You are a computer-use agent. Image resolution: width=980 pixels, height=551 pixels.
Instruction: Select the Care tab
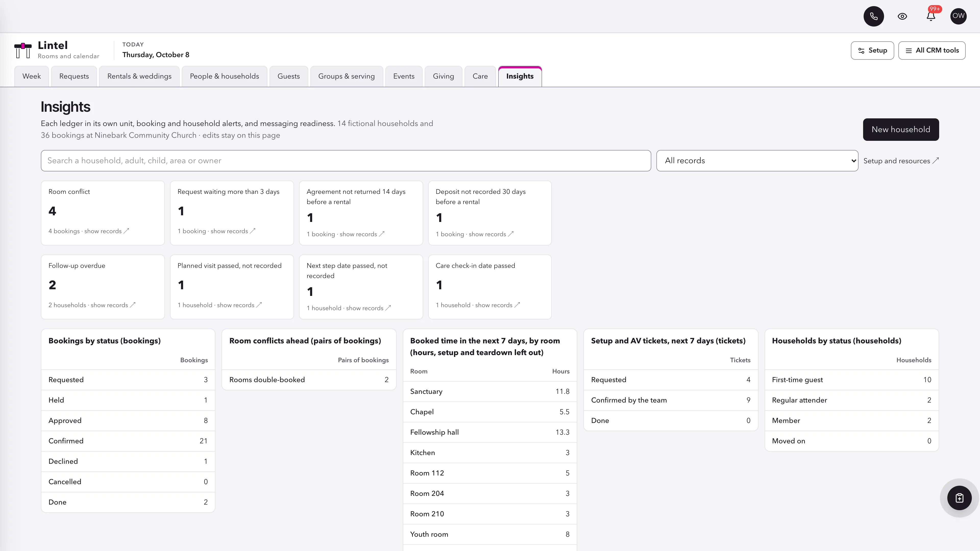click(480, 77)
